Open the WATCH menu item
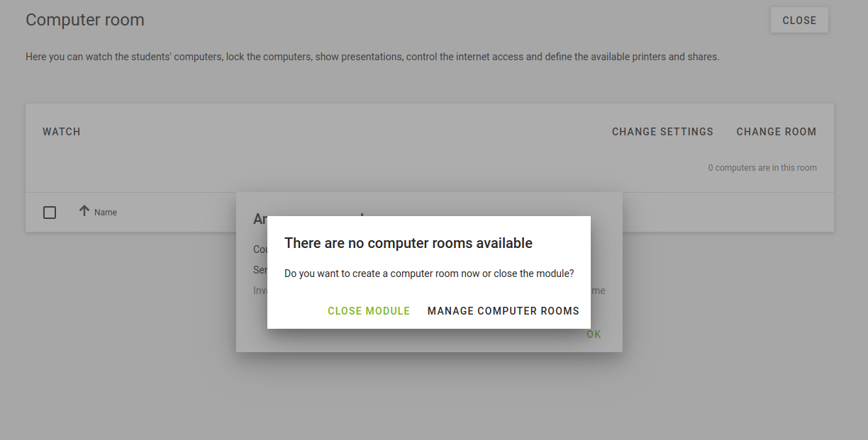 (x=62, y=132)
